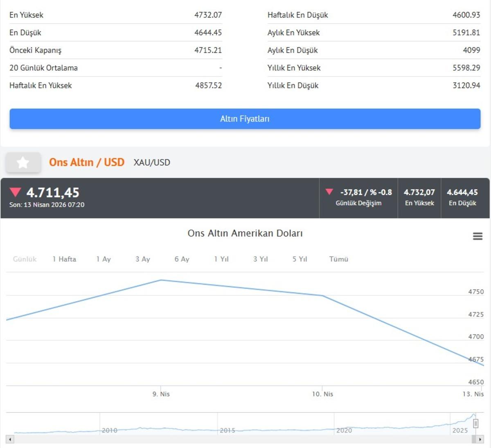Click the chart peak point at 9. Nis
Viewport: 491px width, 448px height.
click(x=161, y=280)
